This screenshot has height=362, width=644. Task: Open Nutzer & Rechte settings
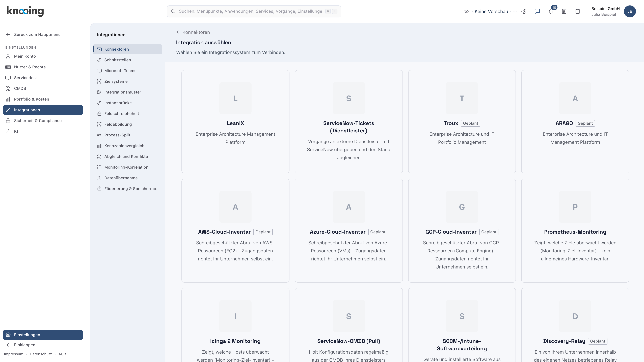pos(43,67)
